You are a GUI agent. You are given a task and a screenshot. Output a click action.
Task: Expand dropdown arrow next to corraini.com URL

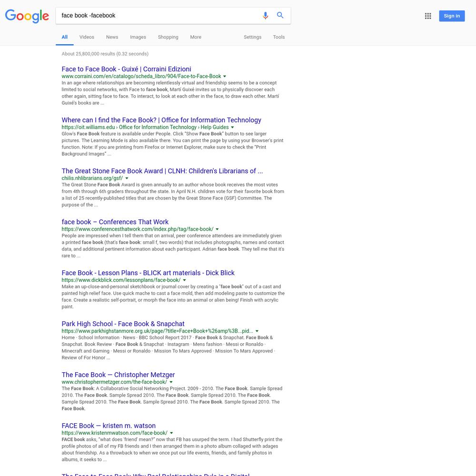225,77
